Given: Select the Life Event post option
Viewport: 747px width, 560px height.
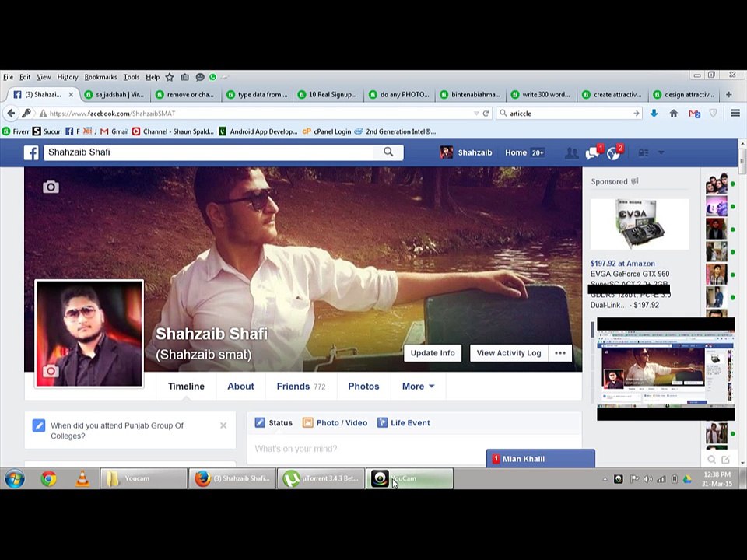Looking at the screenshot, I should click(x=403, y=423).
